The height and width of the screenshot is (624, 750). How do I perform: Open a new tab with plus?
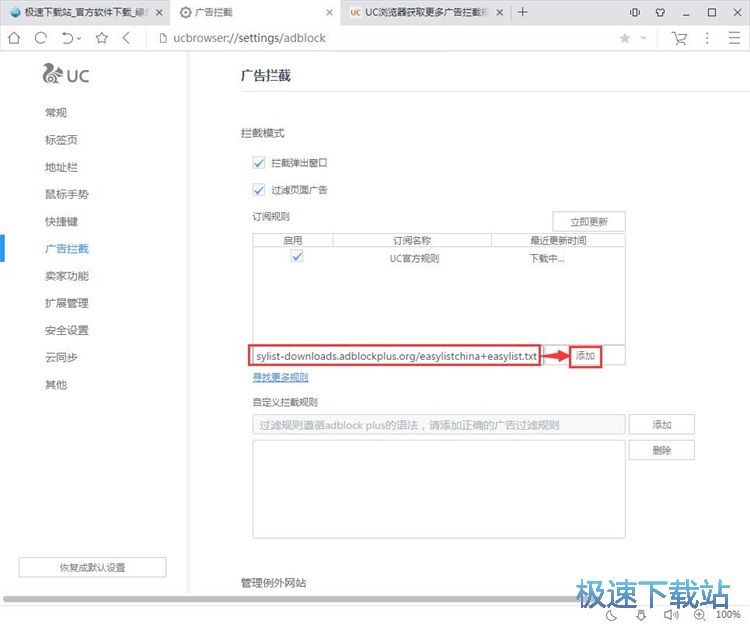[522, 12]
